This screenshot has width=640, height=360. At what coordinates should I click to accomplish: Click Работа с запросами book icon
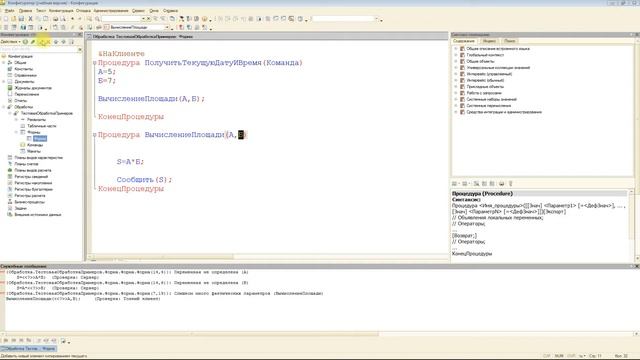(462, 93)
